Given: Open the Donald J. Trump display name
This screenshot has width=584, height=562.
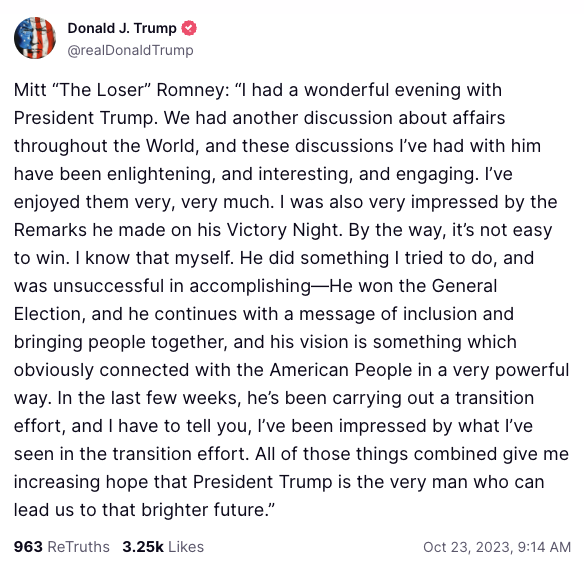Looking at the screenshot, I should (x=122, y=28).
